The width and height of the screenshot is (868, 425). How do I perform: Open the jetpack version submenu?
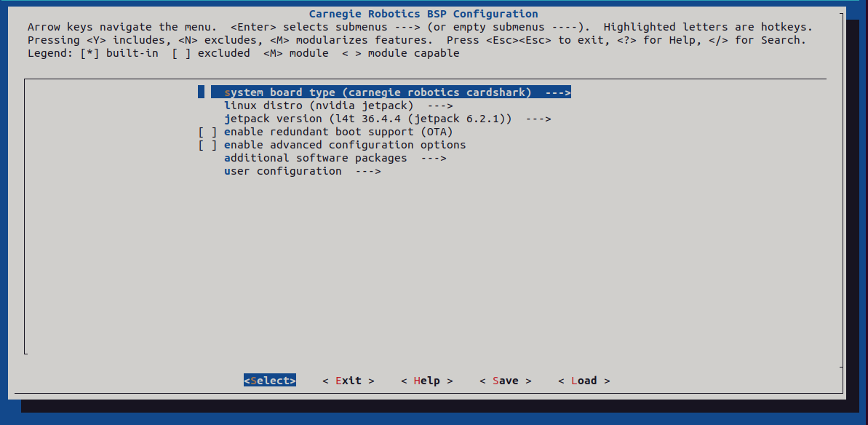click(x=388, y=119)
